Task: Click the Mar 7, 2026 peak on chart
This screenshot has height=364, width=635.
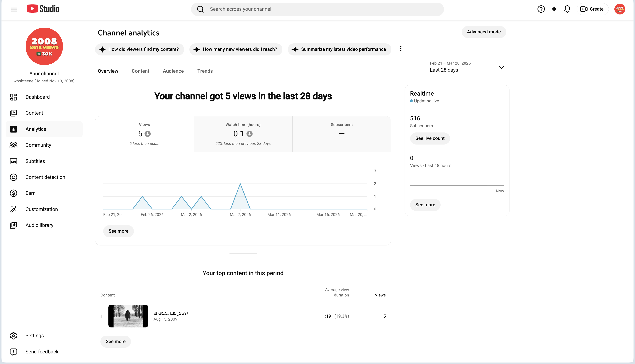Action: [240, 184]
